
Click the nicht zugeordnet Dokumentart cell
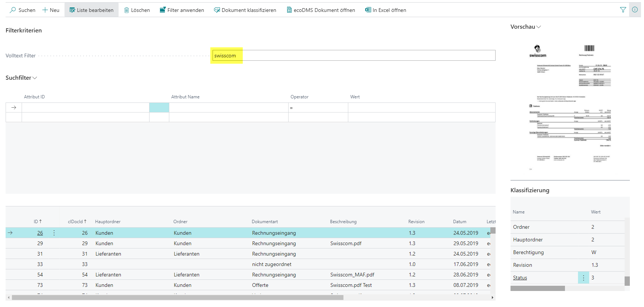(x=271, y=264)
